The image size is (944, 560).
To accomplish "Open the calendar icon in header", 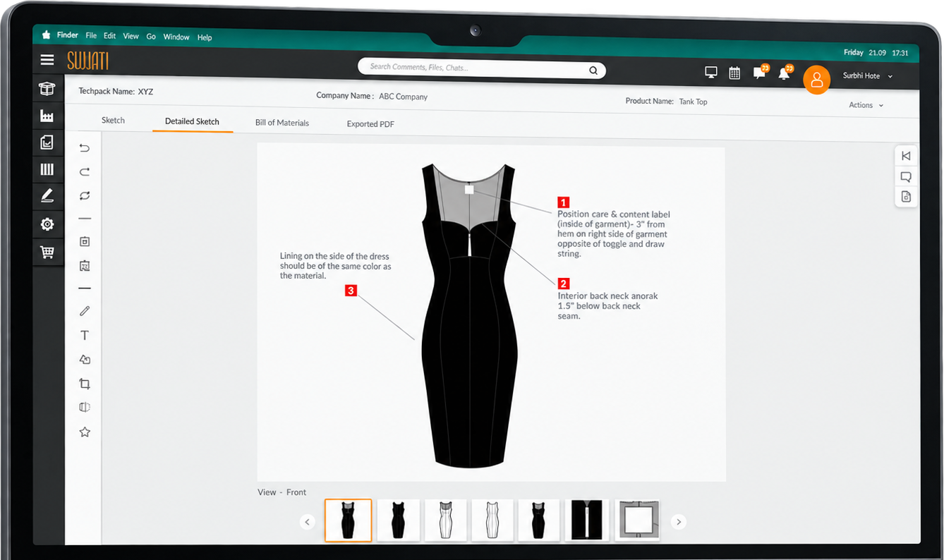I will pyautogui.click(x=734, y=73).
